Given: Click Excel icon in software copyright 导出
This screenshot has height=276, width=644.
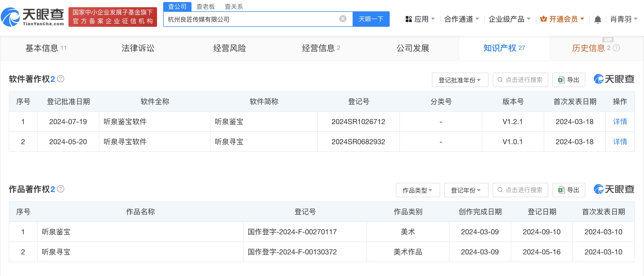Looking at the screenshot, I should point(561,80).
